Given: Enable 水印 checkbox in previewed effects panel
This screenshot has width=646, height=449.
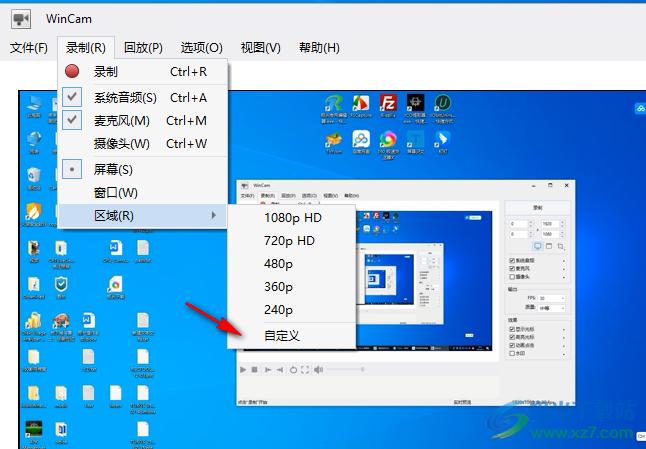Looking at the screenshot, I should click(x=512, y=353).
